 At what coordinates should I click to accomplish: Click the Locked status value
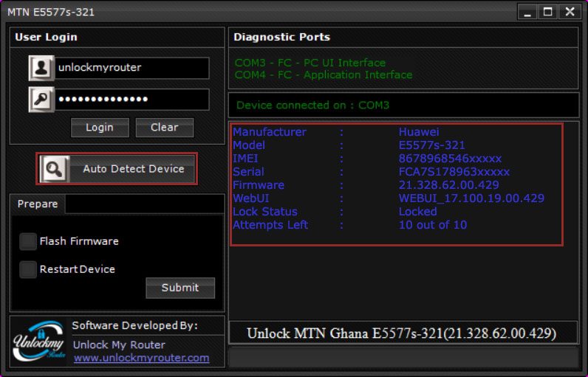[x=418, y=212]
